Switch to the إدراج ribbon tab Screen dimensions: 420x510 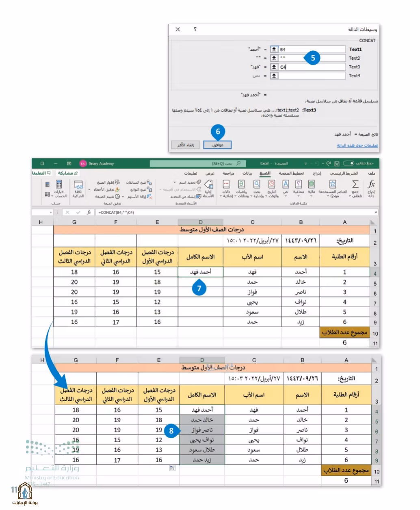pyautogui.click(x=317, y=173)
